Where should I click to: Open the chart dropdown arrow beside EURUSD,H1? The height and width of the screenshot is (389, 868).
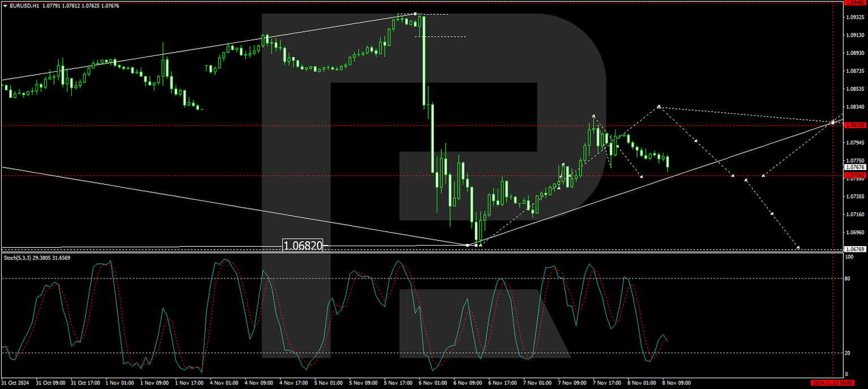pyautogui.click(x=5, y=6)
